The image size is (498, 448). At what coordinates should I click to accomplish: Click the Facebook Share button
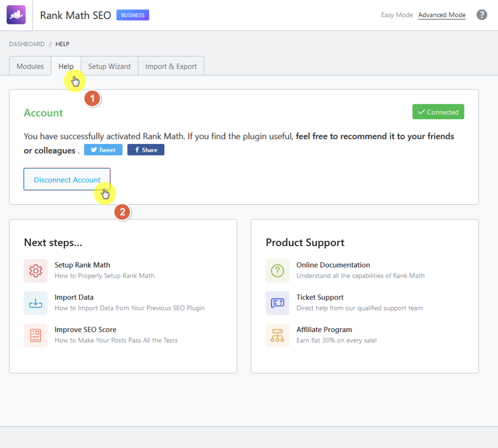[146, 150]
